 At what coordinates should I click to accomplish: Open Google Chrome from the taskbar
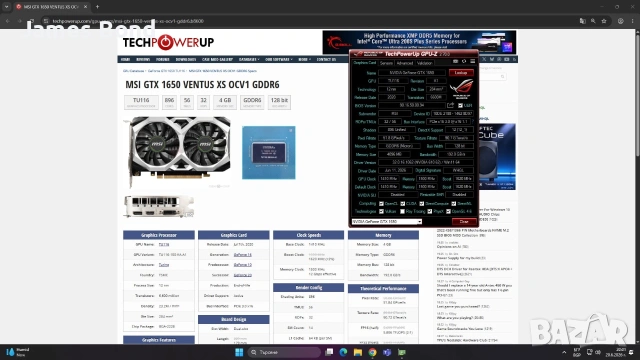click(x=372, y=352)
